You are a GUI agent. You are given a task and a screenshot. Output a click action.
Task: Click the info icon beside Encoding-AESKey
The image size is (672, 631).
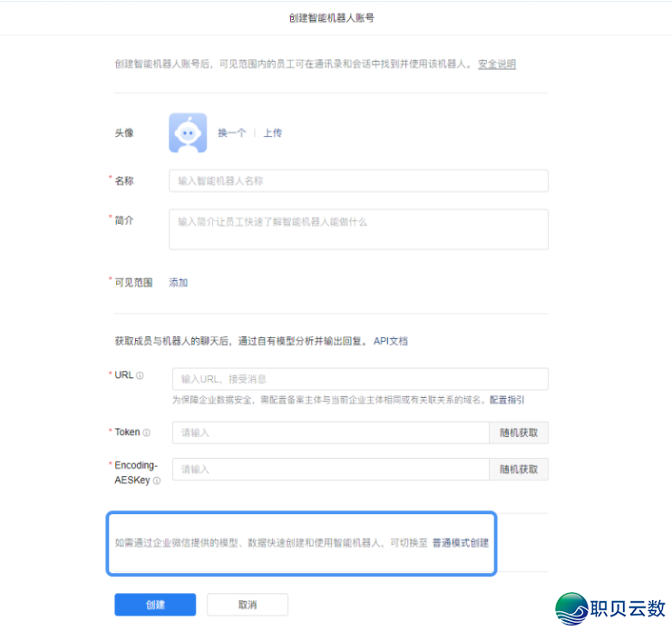pos(158,481)
